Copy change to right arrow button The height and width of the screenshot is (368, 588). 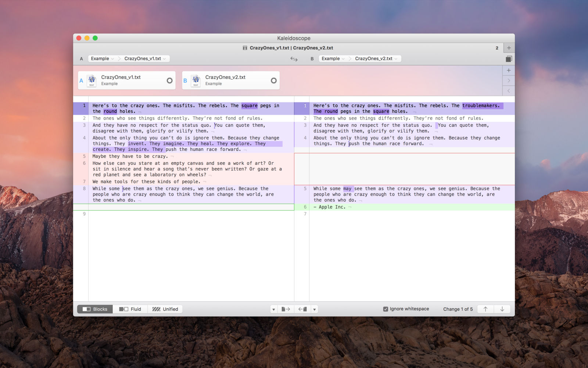(286, 309)
